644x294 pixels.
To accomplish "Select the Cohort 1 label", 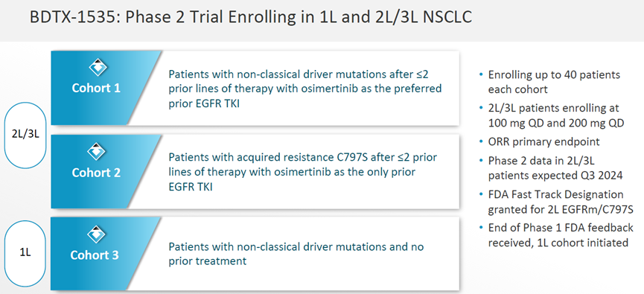I will point(96,89).
